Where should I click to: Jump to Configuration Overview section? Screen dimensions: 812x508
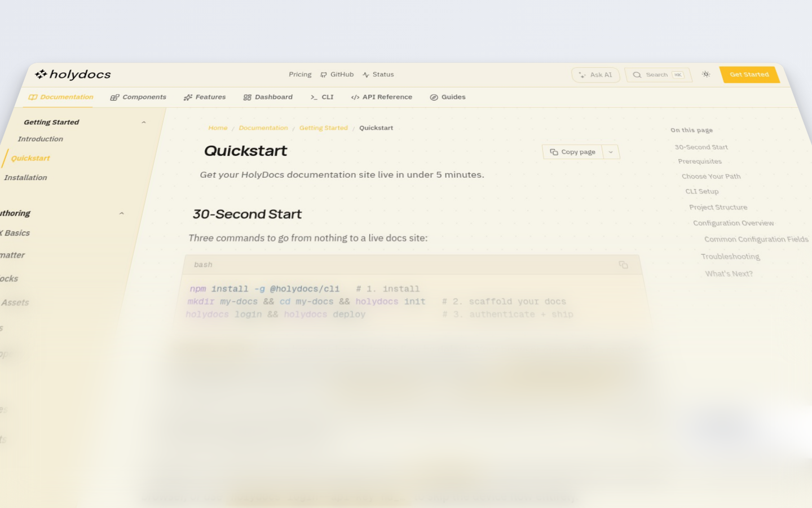pyautogui.click(x=734, y=223)
